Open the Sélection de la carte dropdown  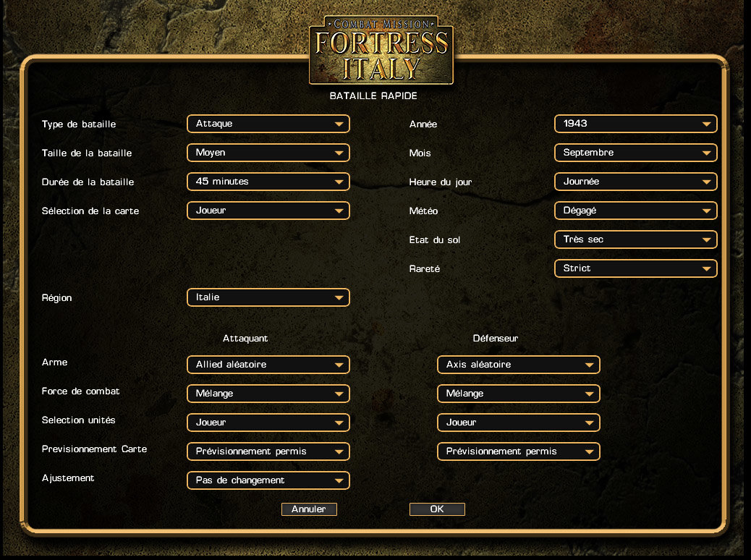pyautogui.click(x=268, y=211)
